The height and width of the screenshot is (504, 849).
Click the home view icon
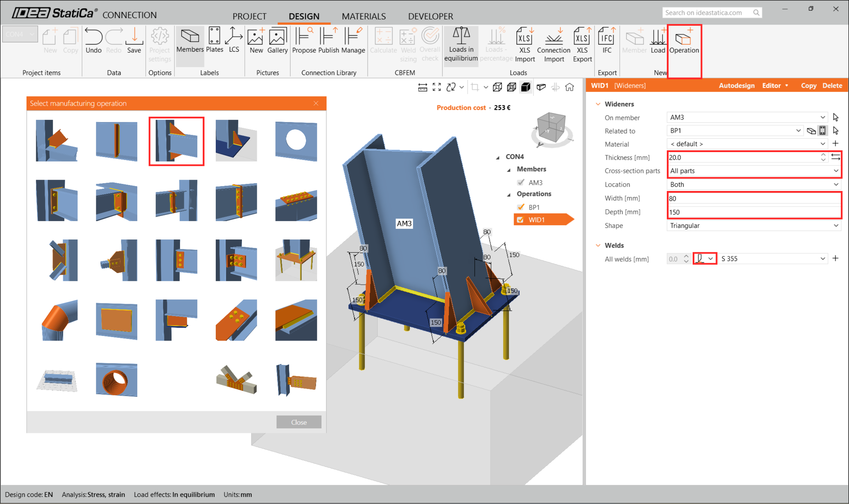[x=569, y=87]
